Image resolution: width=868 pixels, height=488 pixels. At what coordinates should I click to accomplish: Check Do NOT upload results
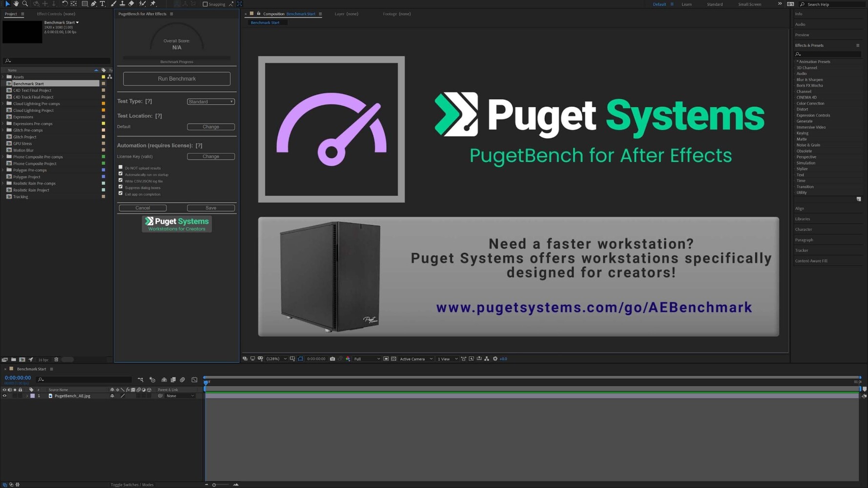tap(121, 167)
